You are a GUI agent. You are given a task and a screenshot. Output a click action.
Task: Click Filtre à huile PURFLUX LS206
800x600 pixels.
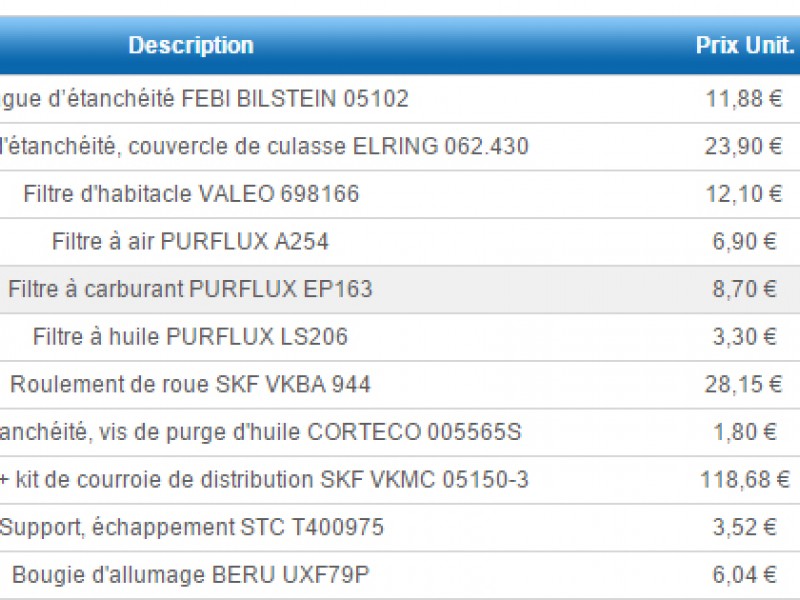(x=190, y=337)
